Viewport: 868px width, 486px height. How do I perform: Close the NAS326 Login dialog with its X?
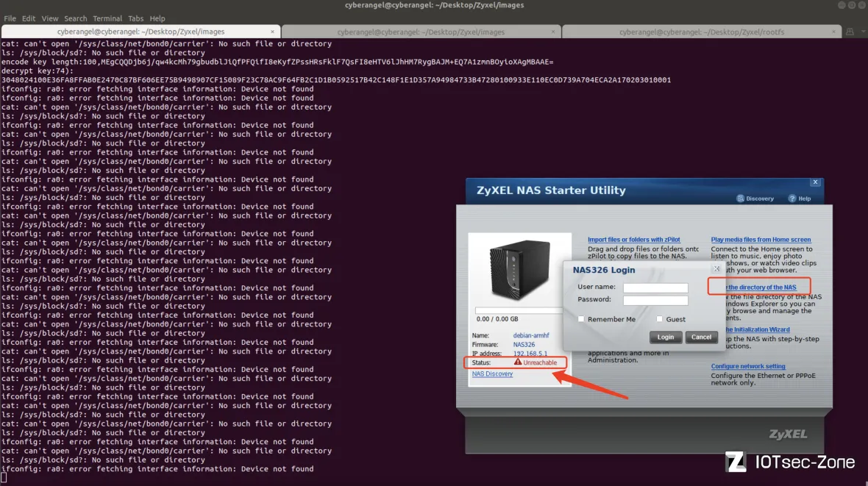tap(716, 269)
